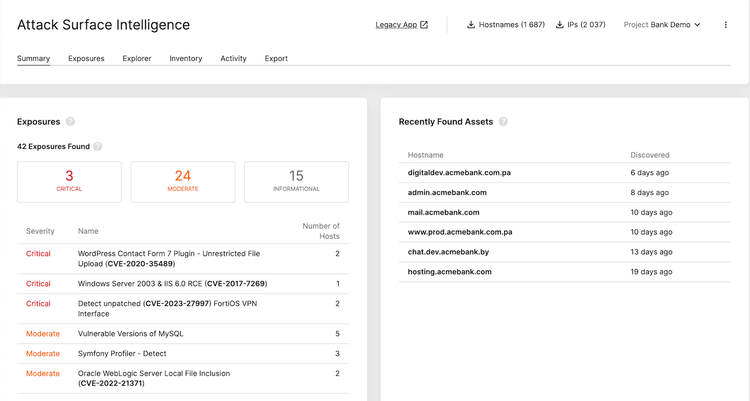The width and height of the screenshot is (750, 401).
Task: Open the Legacy App link
Action: (x=396, y=25)
